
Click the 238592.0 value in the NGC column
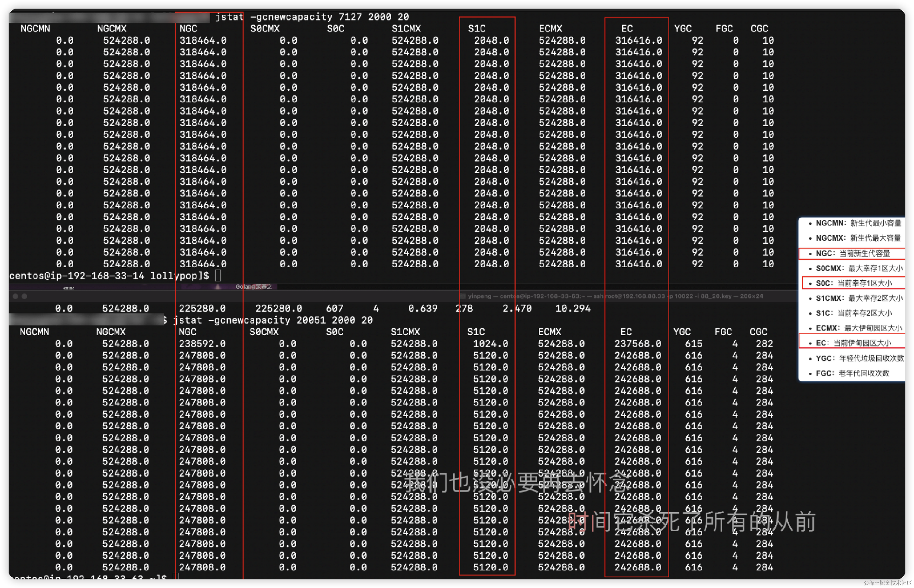[202, 344]
